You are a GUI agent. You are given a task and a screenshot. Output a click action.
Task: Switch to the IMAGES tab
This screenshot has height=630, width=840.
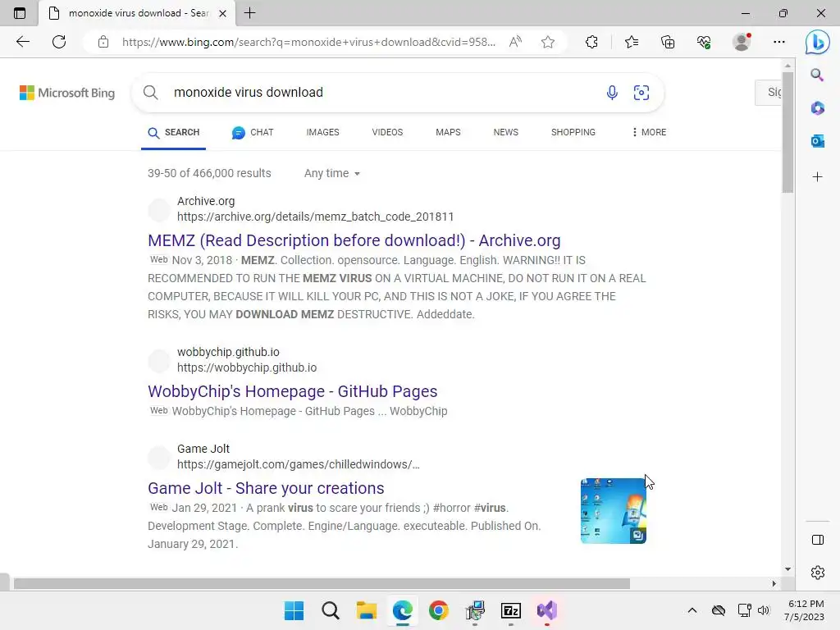[322, 132]
